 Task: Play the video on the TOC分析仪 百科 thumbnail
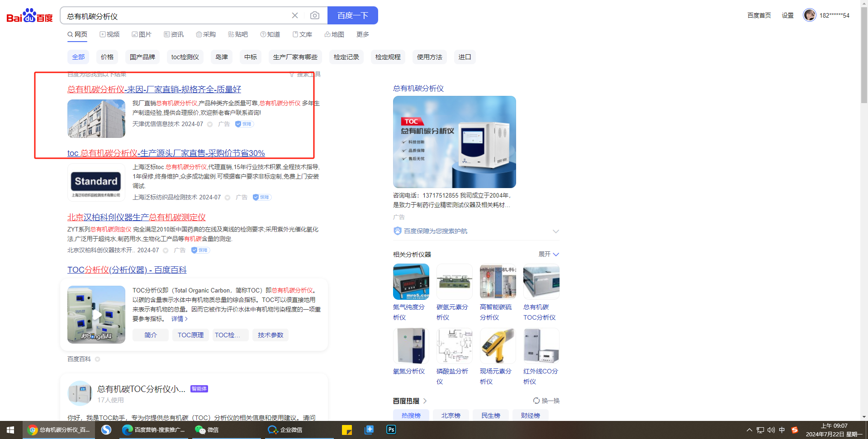(x=96, y=315)
